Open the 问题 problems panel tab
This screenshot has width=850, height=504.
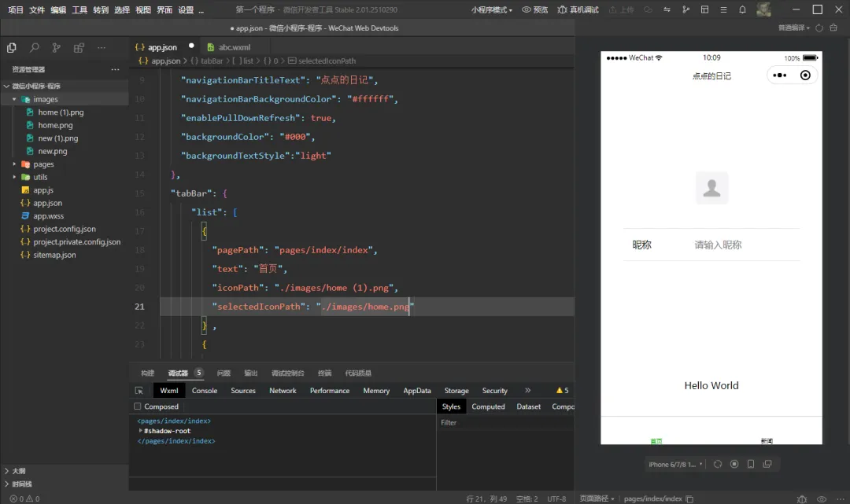pos(224,373)
